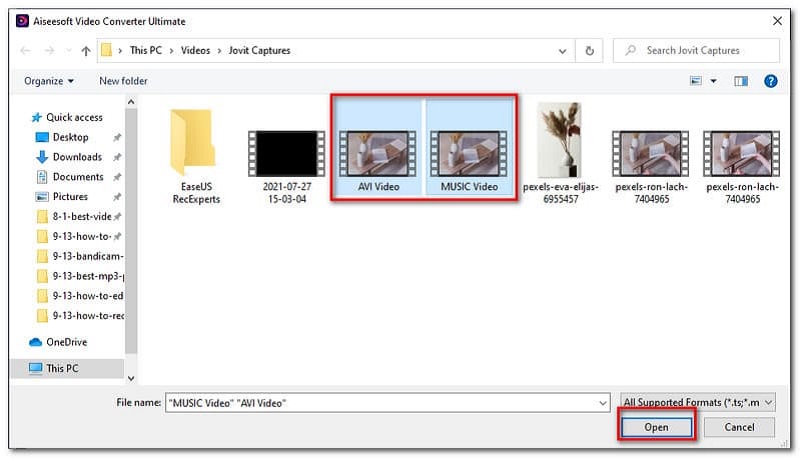Open Downloads from Quick access
This screenshot has width=800, height=458.
pyautogui.click(x=76, y=157)
